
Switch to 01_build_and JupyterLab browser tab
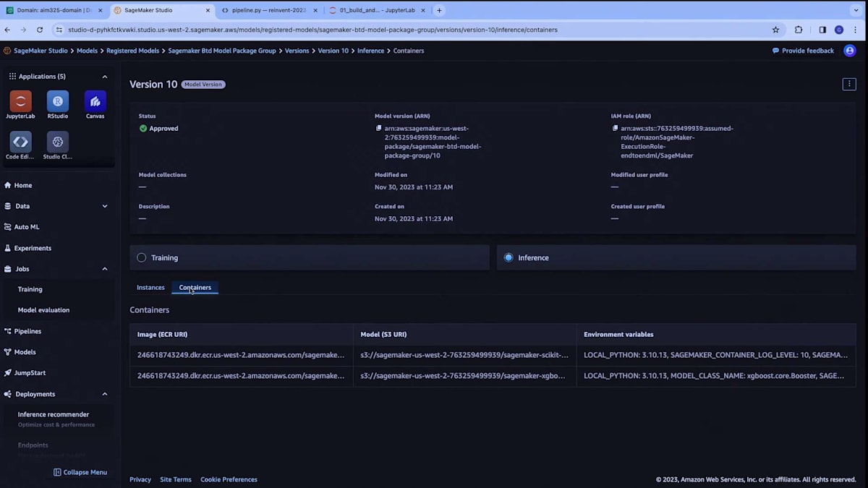point(376,10)
